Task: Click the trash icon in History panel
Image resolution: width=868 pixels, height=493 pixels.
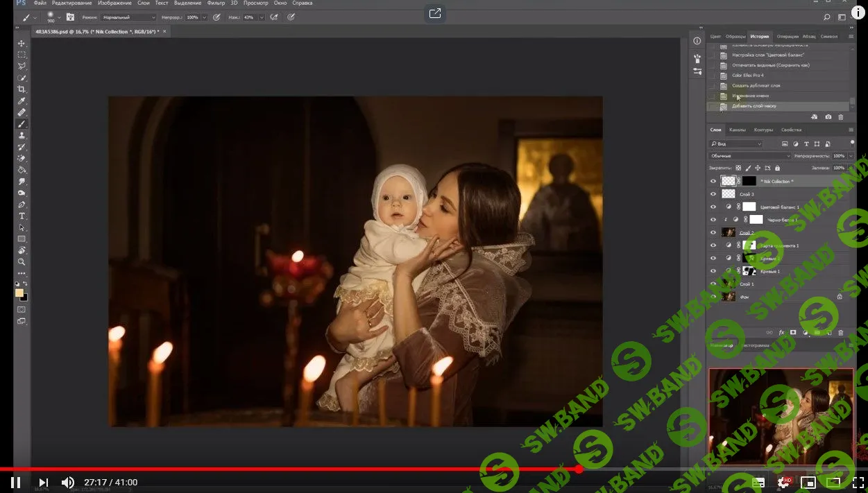Action: pos(841,117)
